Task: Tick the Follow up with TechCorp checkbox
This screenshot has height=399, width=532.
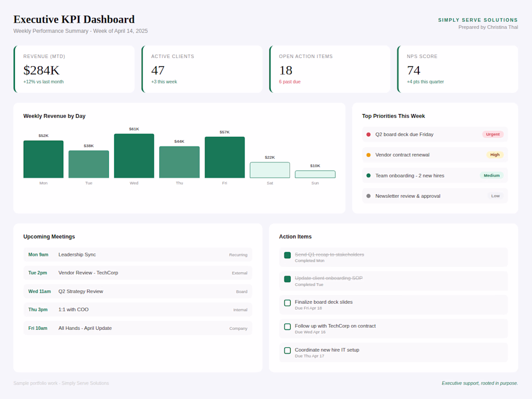Action: click(x=287, y=326)
